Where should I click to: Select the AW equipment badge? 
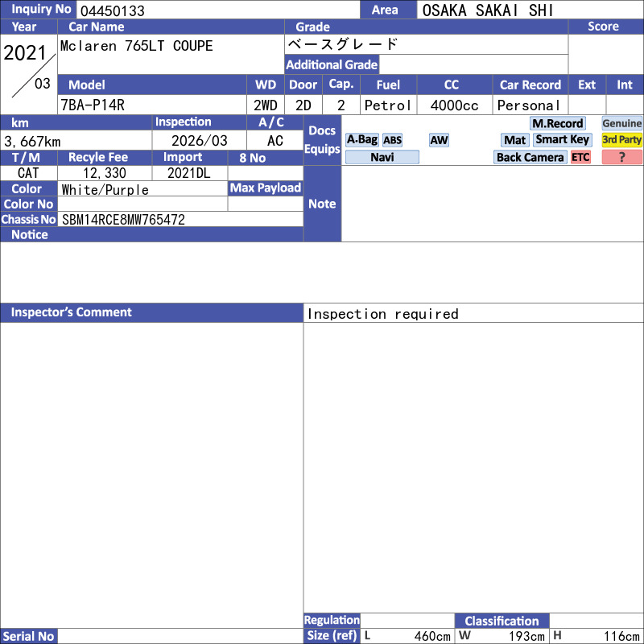[x=439, y=140]
